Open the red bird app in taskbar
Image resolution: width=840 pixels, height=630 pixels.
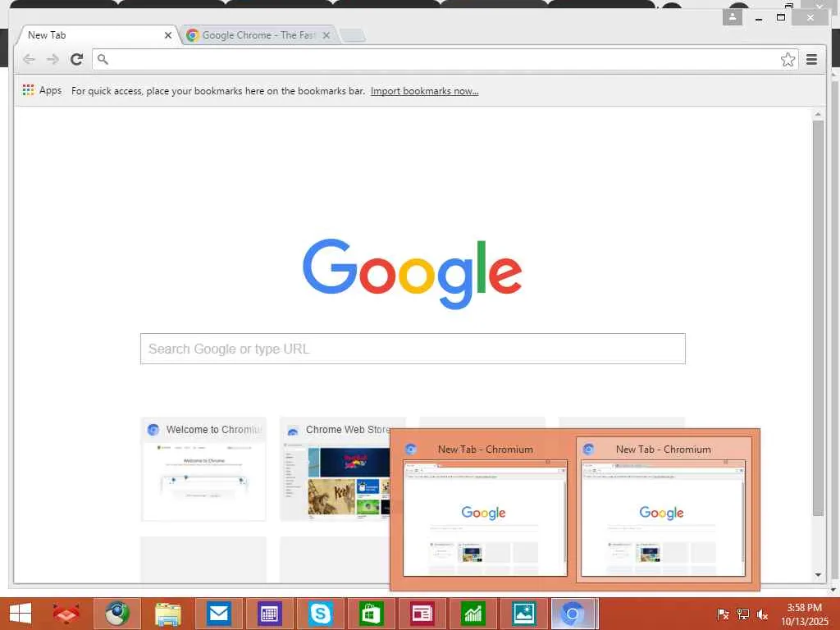pos(66,614)
